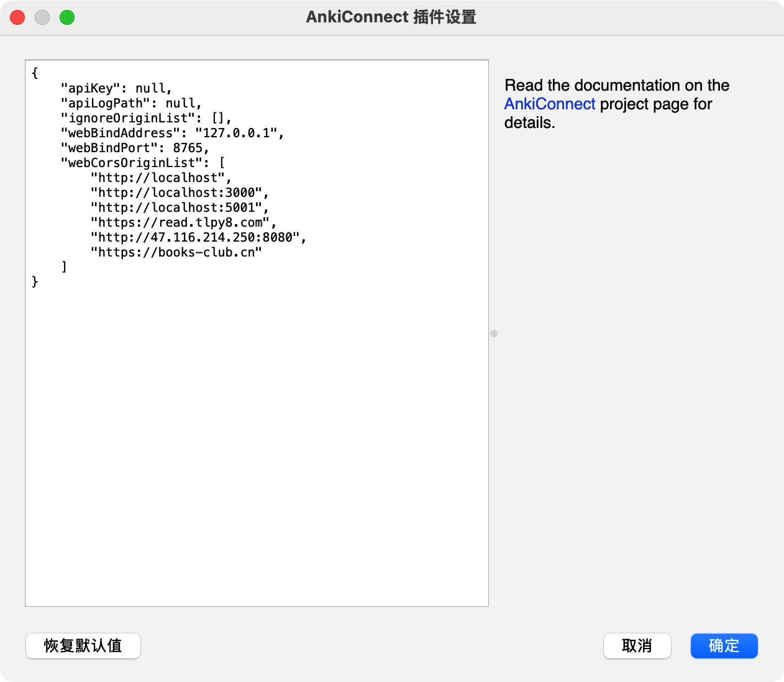This screenshot has width=784, height=682.
Task: Click the "http://47.116.214.250:8080" entry
Action: click(x=198, y=237)
